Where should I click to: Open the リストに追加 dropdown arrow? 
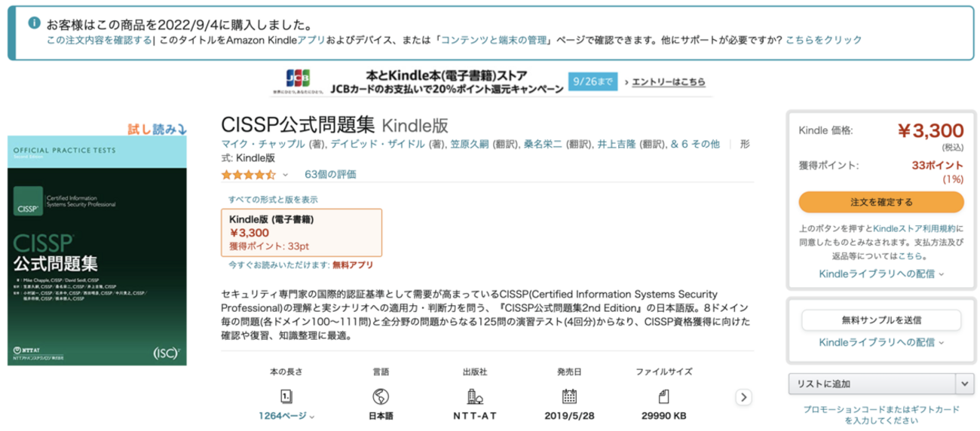pyautogui.click(x=966, y=384)
